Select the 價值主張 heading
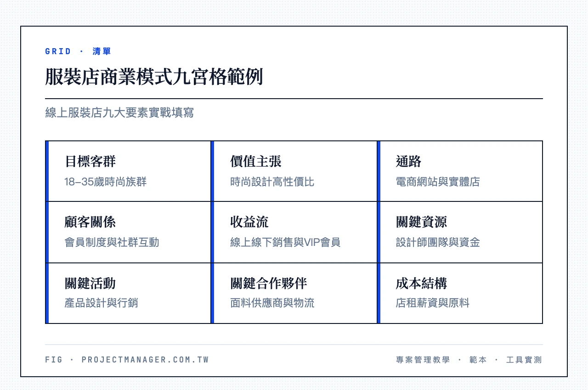The width and height of the screenshot is (588, 390). (x=256, y=162)
